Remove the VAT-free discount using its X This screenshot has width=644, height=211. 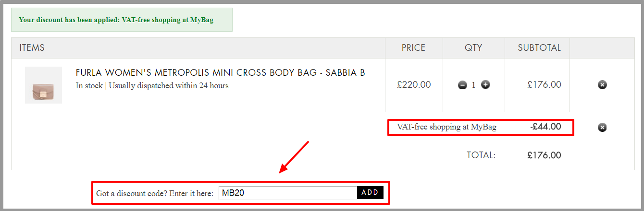click(x=602, y=128)
